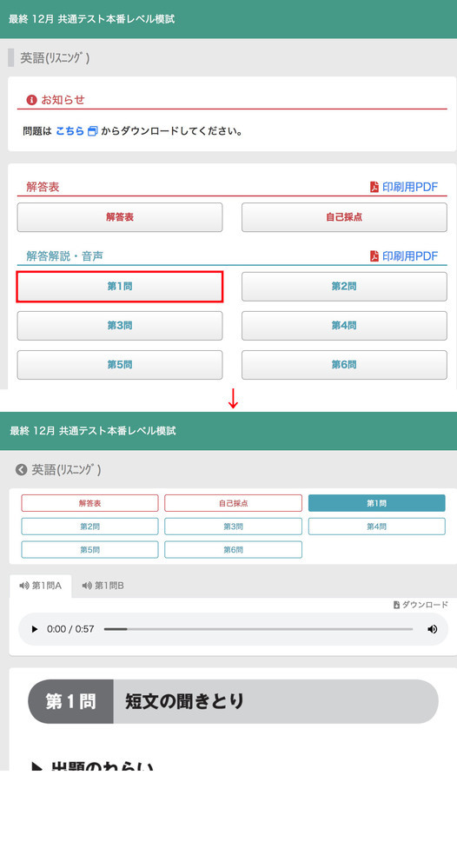Click lower 最終 12月 共通テスト本番レベル模試 header title
Viewport: 457px width, 868px height.
click(x=92, y=430)
